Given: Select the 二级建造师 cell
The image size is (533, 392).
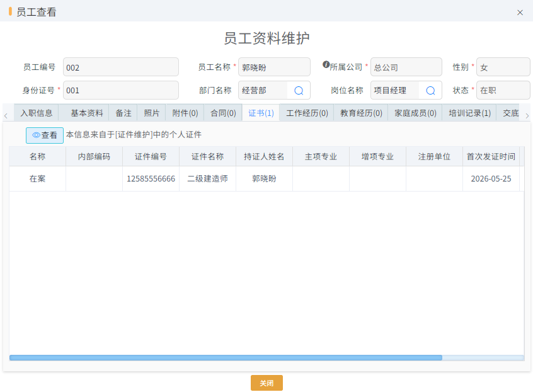Looking at the screenshot, I should point(208,178).
